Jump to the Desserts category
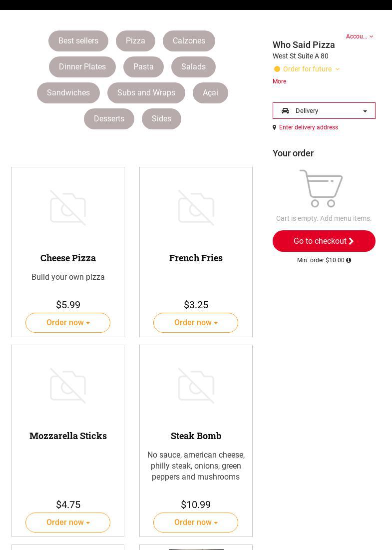This screenshot has height=550, width=392. tap(109, 119)
